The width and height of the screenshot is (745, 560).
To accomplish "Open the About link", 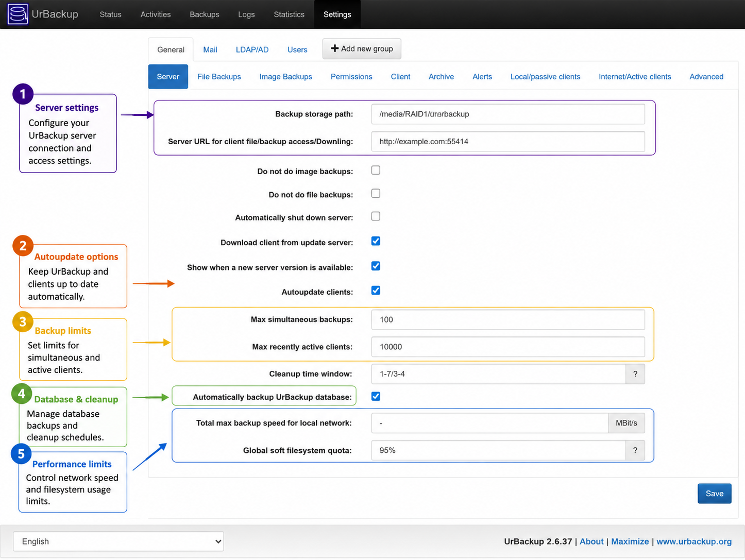I will pyautogui.click(x=591, y=541).
